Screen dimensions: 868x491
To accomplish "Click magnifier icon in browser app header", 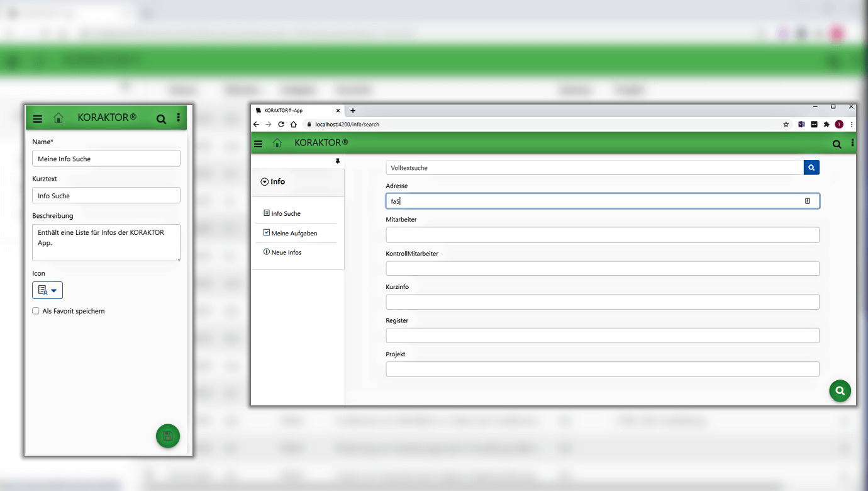I will 837,144.
